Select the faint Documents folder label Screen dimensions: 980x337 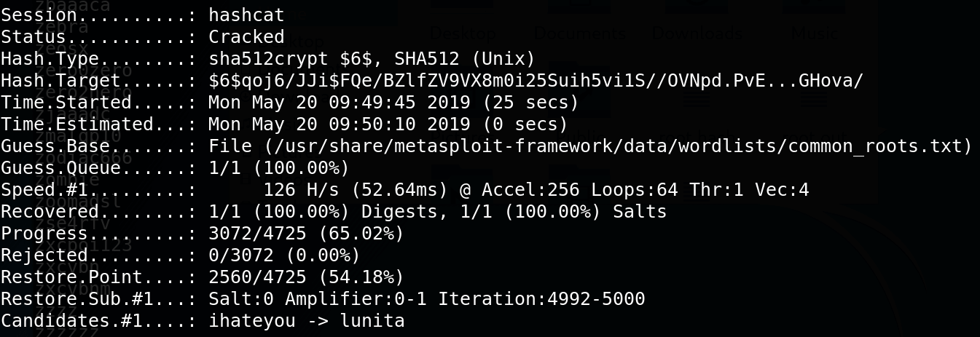pos(579,33)
